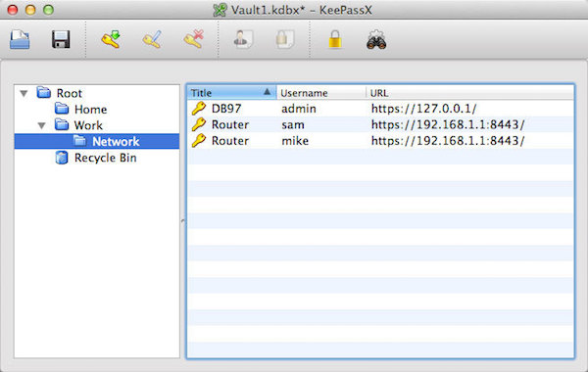The height and width of the screenshot is (372, 588).
Task: Select the Router entry title for sam
Action: coord(230,124)
